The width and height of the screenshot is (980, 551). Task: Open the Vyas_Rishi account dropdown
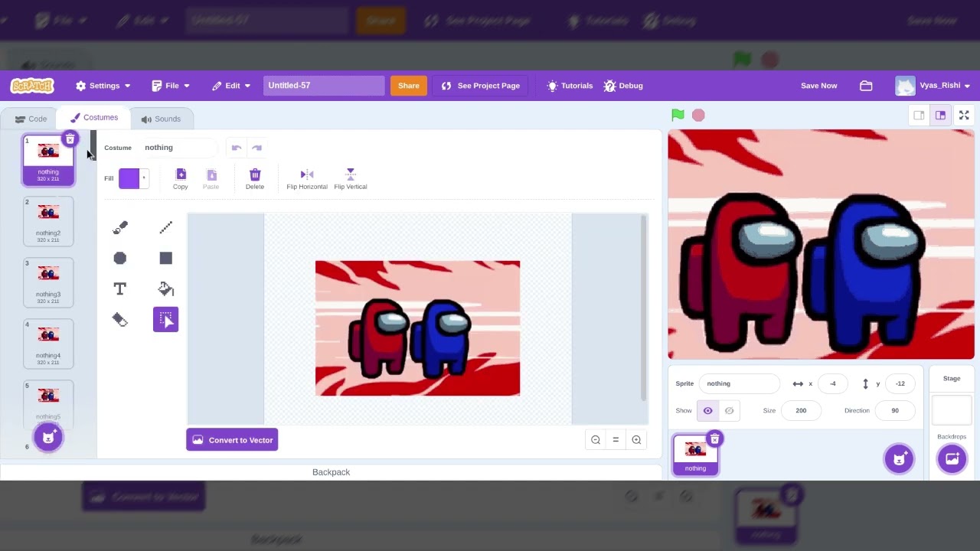click(933, 86)
